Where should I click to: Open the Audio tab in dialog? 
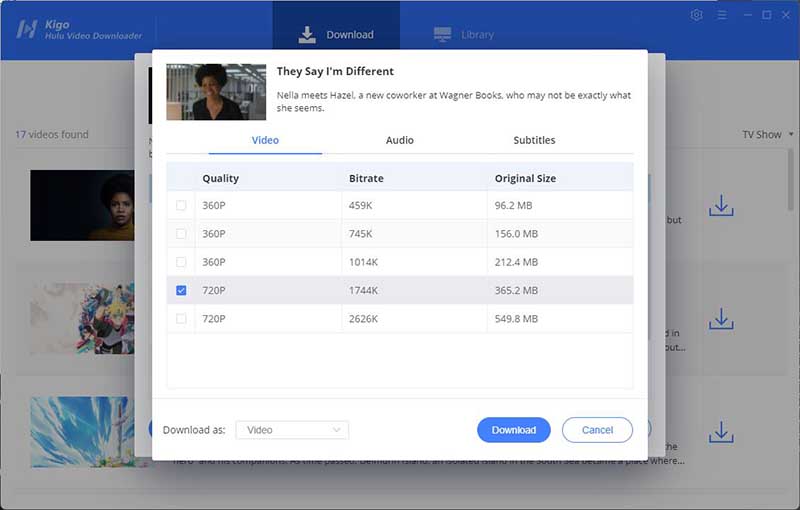coord(399,140)
